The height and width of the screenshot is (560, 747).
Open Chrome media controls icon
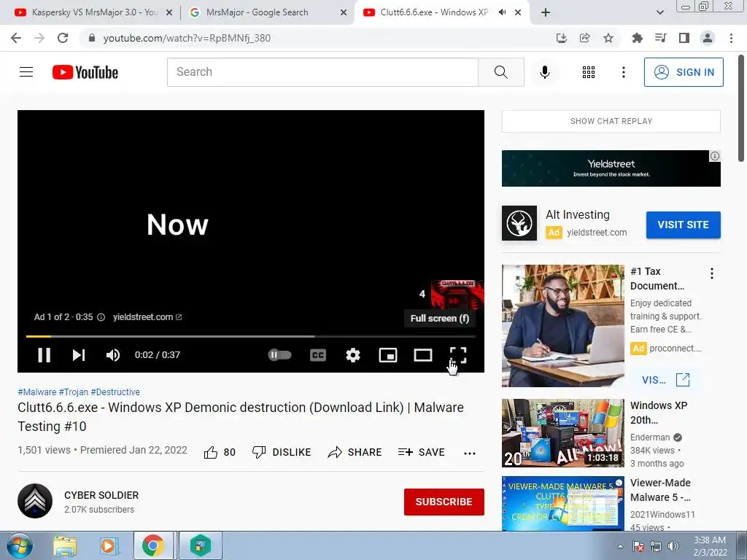click(x=660, y=38)
